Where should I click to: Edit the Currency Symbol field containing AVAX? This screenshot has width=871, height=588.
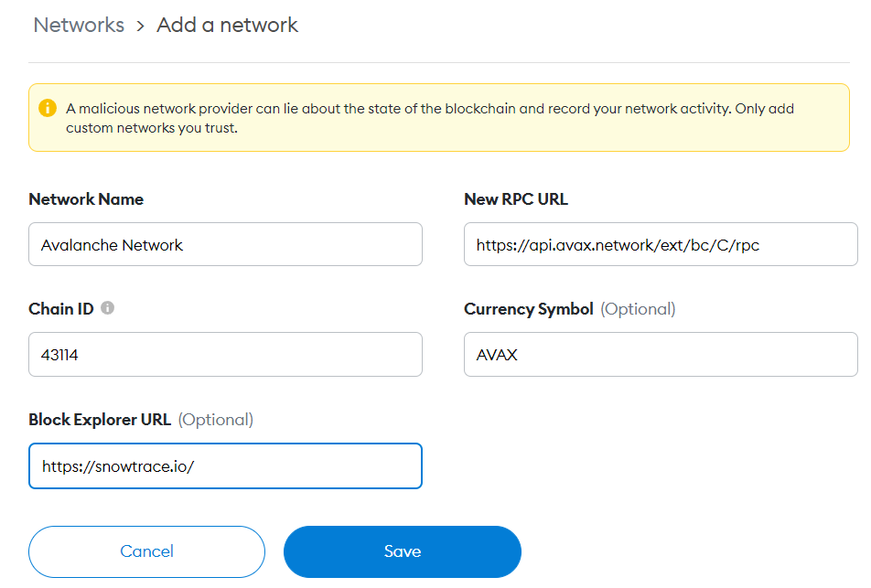coord(661,354)
